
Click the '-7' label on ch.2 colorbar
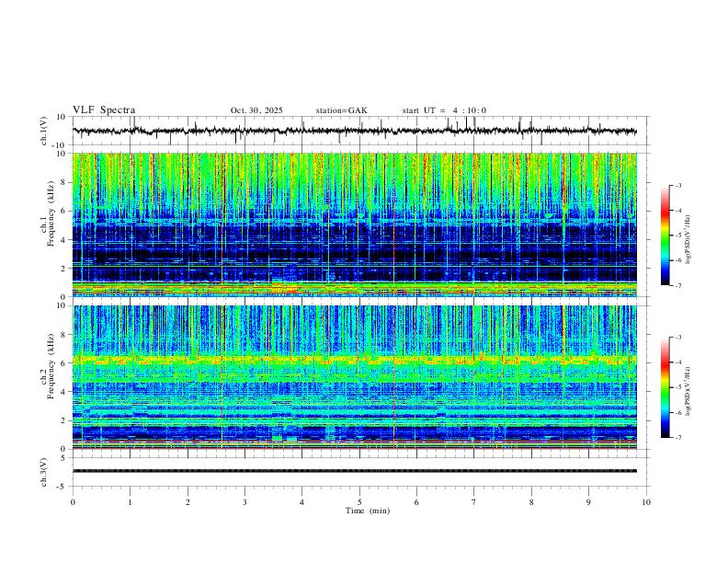(x=677, y=438)
